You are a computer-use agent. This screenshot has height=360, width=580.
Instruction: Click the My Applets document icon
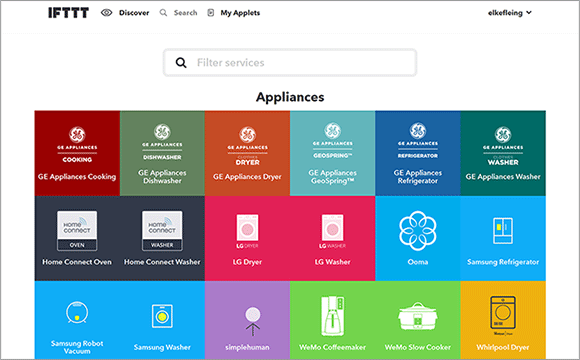(210, 13)
